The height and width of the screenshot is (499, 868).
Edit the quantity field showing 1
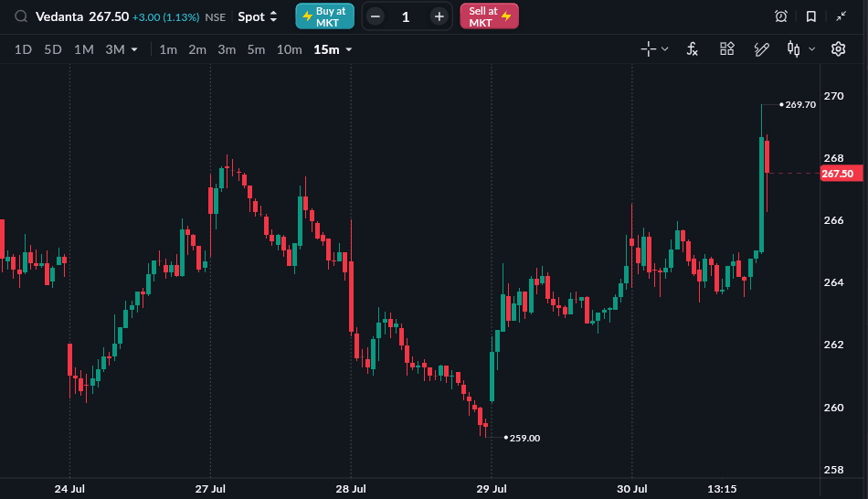tap(406, 17)
